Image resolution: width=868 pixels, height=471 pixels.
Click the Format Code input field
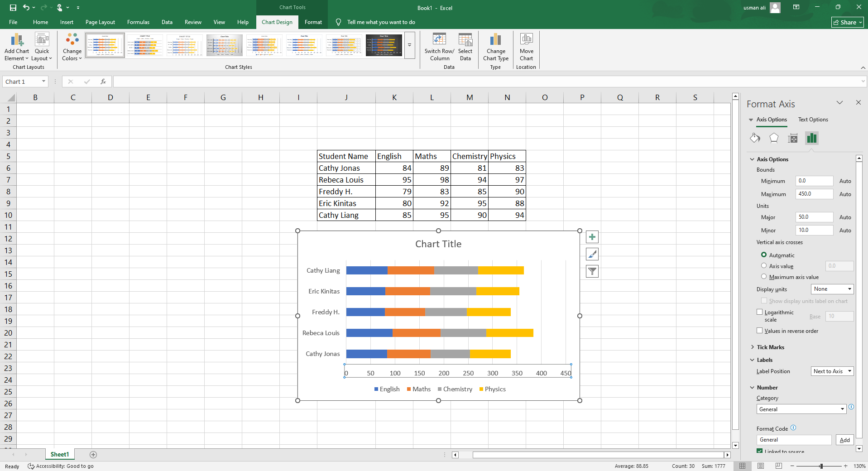[x=794, y=440]
